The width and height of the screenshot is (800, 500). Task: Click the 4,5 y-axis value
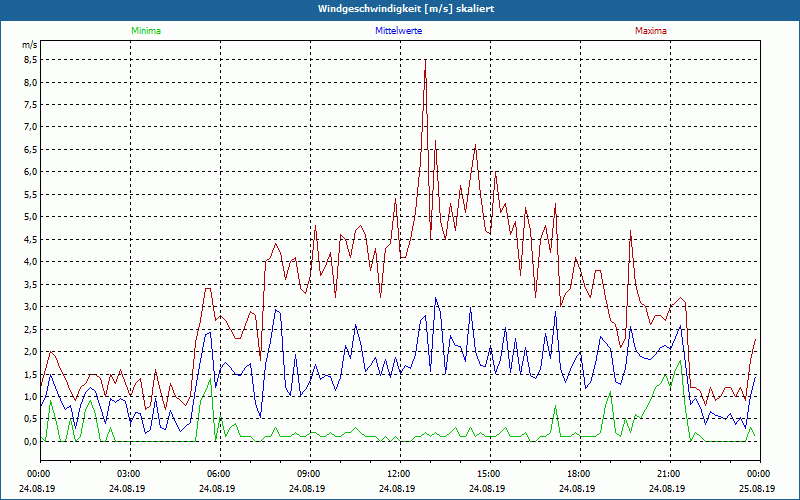pos(31,239)
